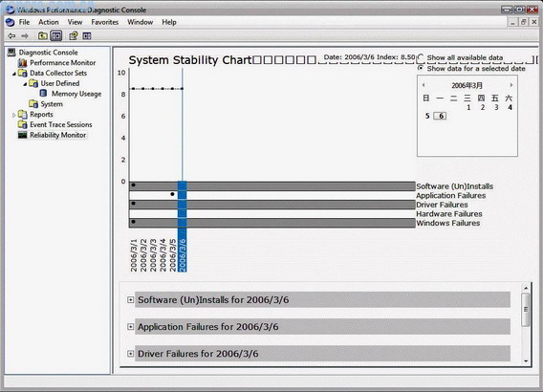Select the System node label
Viewport: 543px width, 392px height.
(52, 104)
